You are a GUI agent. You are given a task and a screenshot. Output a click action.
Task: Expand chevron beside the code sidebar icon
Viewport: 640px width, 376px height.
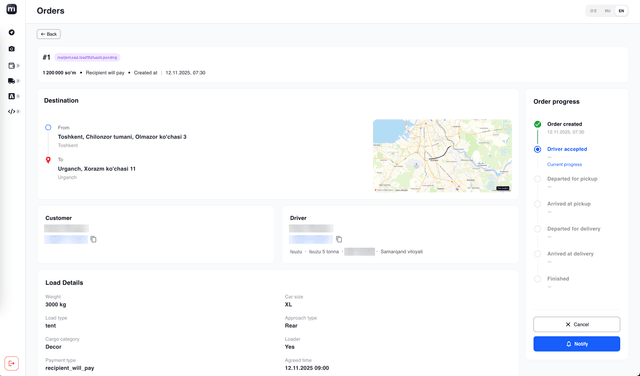click(18, 111)
